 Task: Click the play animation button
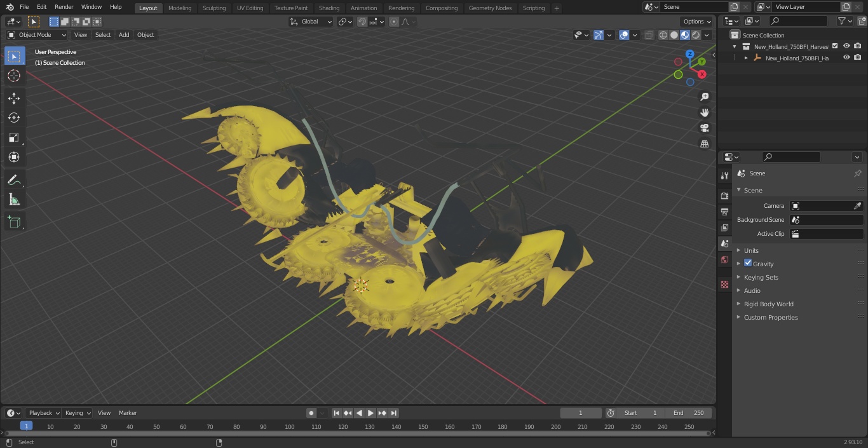[x=370, y=413]
